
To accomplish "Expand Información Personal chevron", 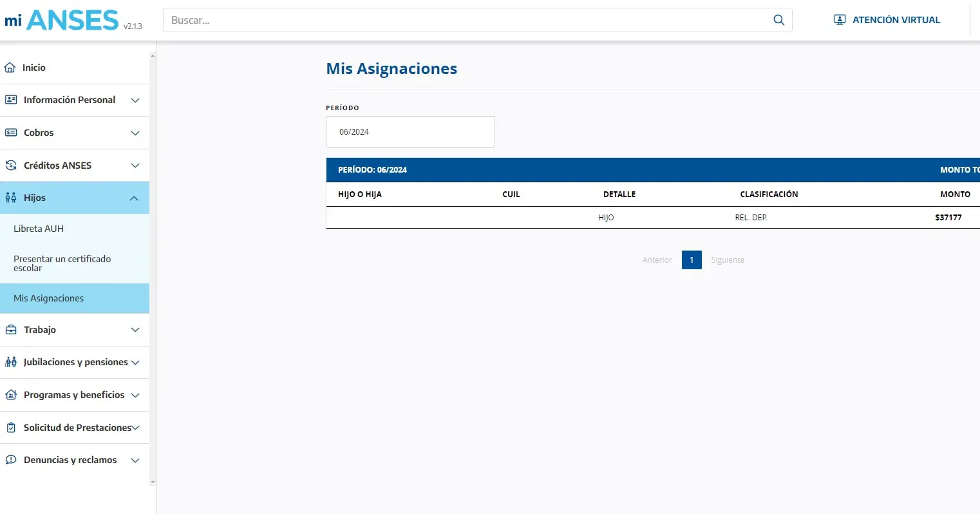I will coord(135,100).
